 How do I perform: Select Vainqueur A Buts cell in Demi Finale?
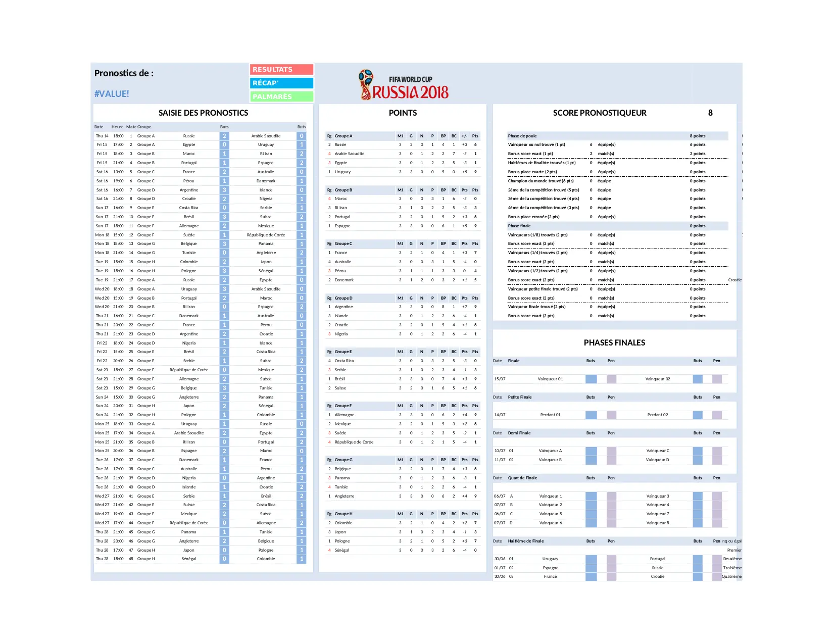pos(591,451)
